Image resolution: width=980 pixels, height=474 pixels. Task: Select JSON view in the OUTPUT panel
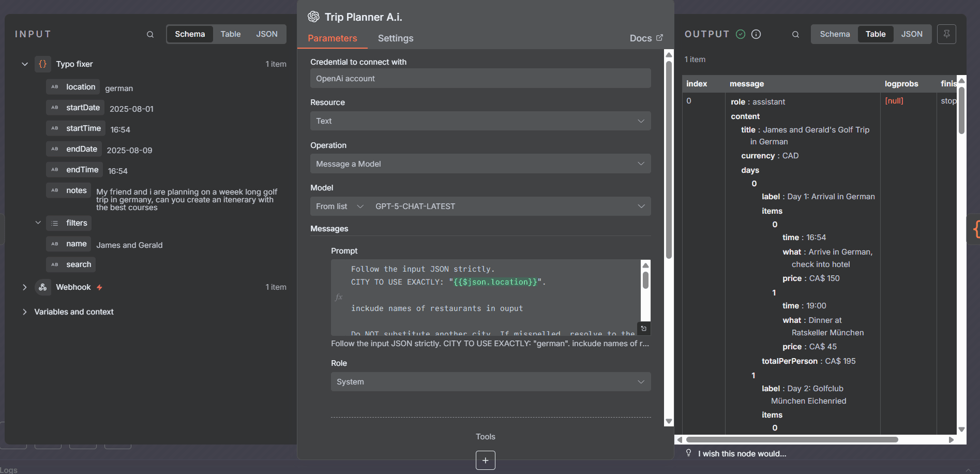[912, 34]
